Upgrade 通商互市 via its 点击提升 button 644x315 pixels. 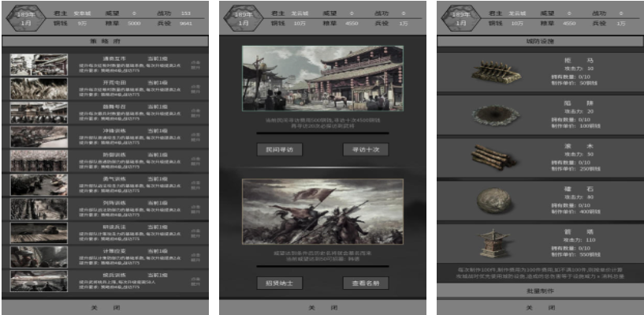[195, 65]
